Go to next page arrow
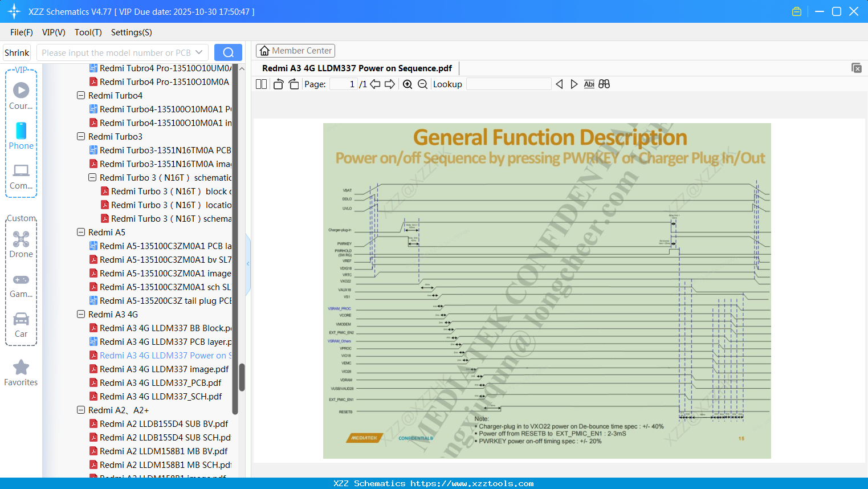Screen dimensions: 868x489 coord(390,84)
